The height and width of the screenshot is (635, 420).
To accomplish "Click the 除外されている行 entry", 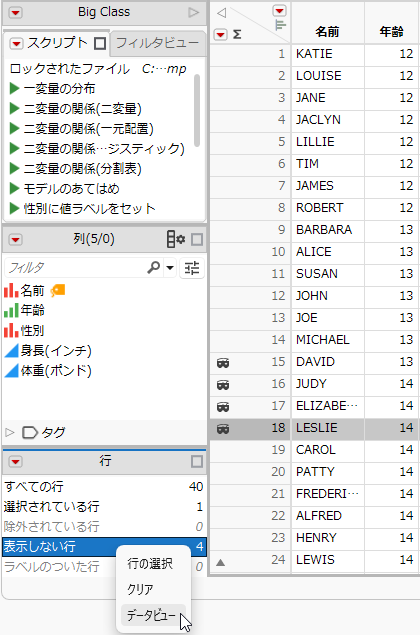I will [104, 526].
